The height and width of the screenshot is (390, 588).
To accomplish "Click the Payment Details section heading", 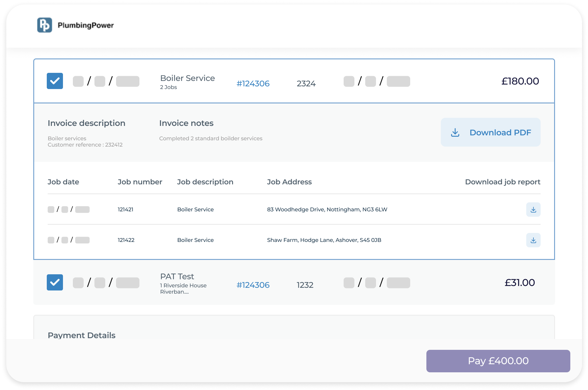I will (x=82, y=335).
